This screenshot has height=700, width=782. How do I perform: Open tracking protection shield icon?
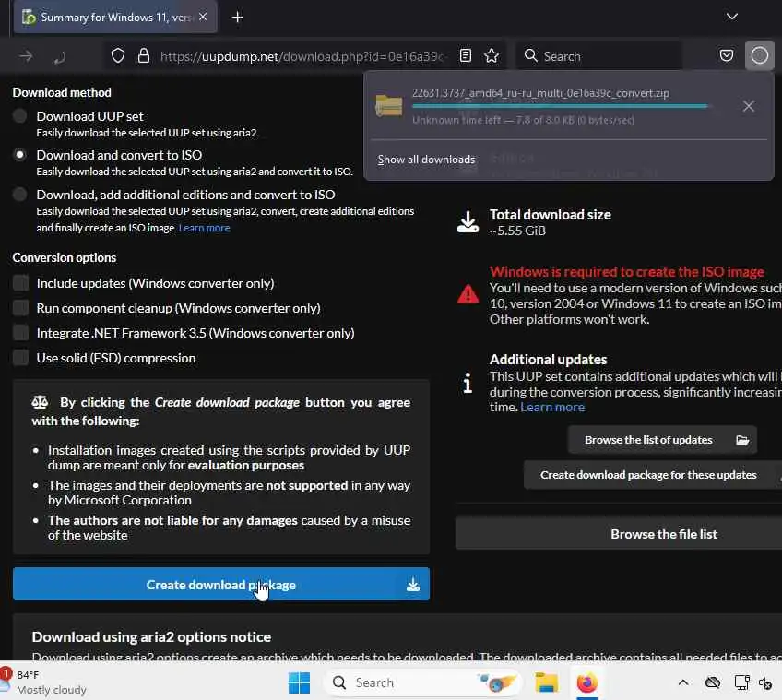click(x=118, y=56)
